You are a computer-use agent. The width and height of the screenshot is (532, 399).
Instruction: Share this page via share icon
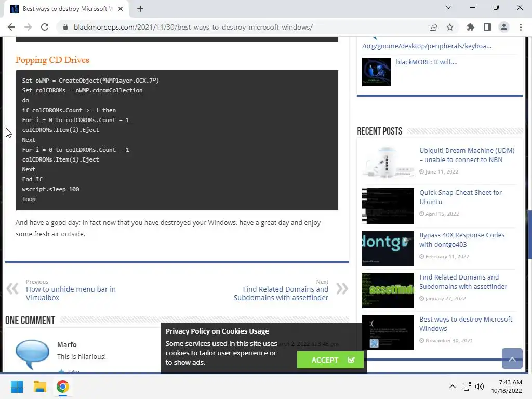point(433,27)
